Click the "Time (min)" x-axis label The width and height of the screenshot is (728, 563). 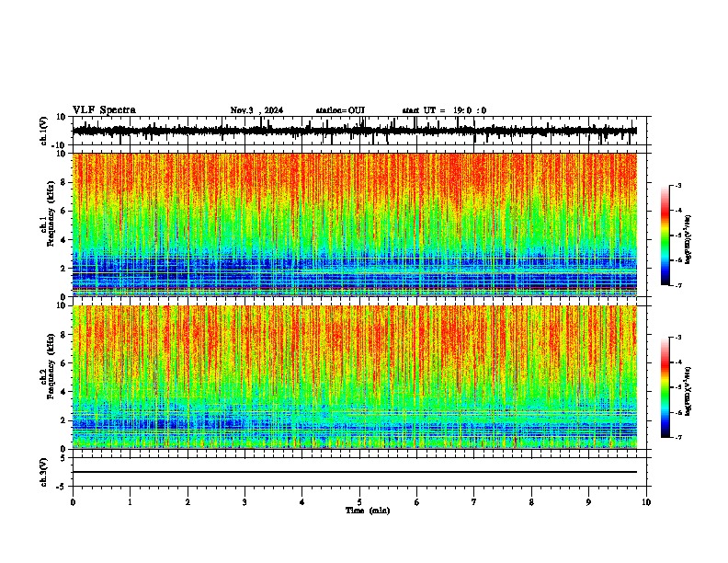pos(368,511)
